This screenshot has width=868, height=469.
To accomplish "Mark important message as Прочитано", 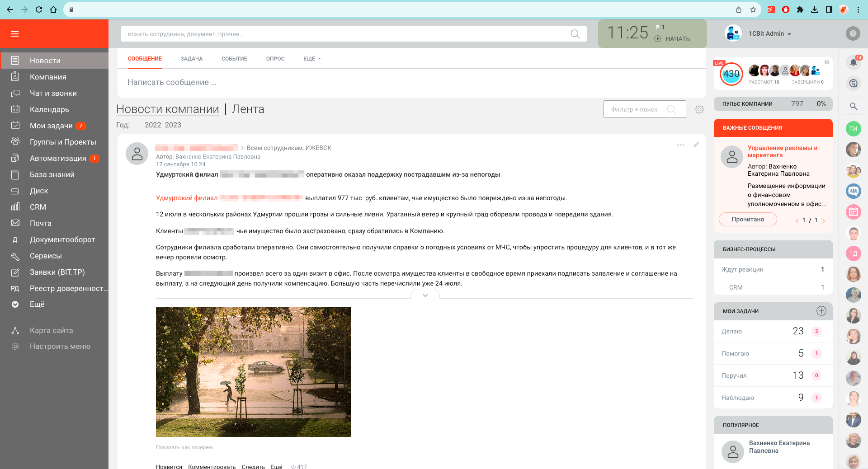I will 748,219.
